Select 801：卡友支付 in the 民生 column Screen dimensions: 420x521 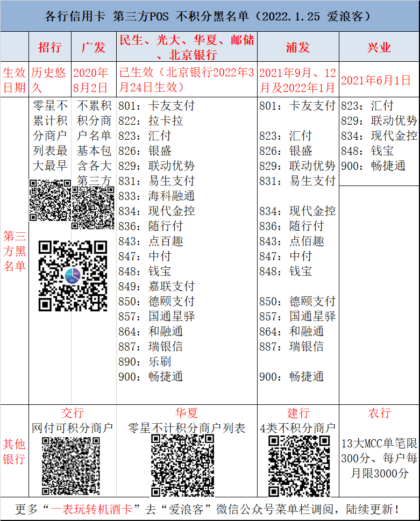coord(156,106)
